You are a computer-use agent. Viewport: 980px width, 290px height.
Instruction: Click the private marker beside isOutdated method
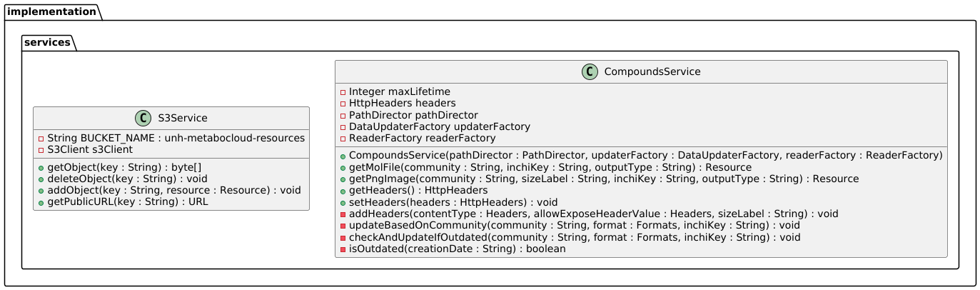343,249
